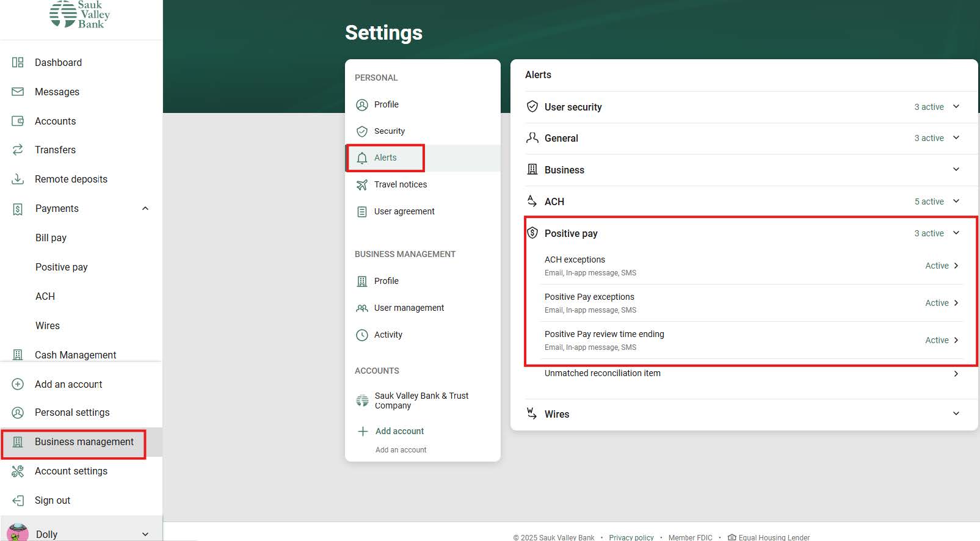
Task: Click the User management people icon
Action: (x=362, y=308)
